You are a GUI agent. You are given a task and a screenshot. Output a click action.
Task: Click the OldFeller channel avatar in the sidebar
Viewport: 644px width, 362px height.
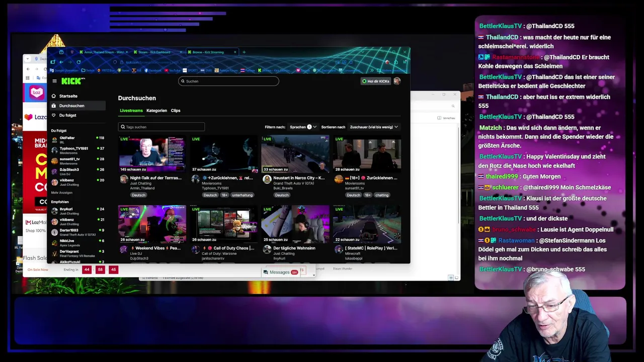click(54, 139)
